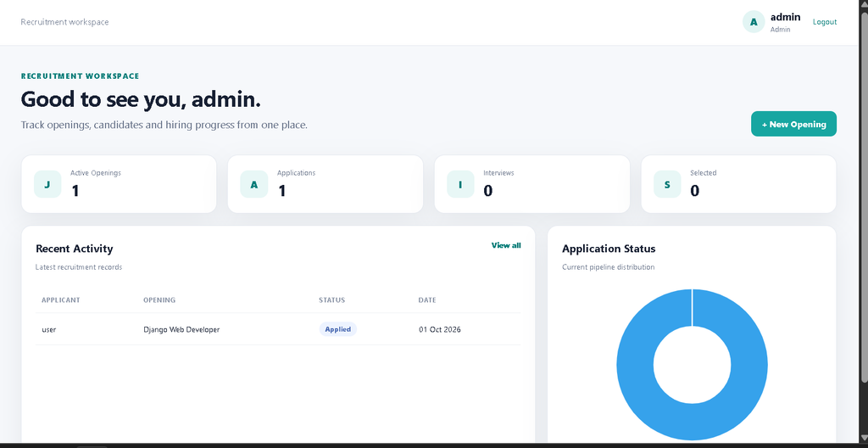This screenshot has height=448, width=868.
Task: Click the Applied status badge
Action: 337,329
